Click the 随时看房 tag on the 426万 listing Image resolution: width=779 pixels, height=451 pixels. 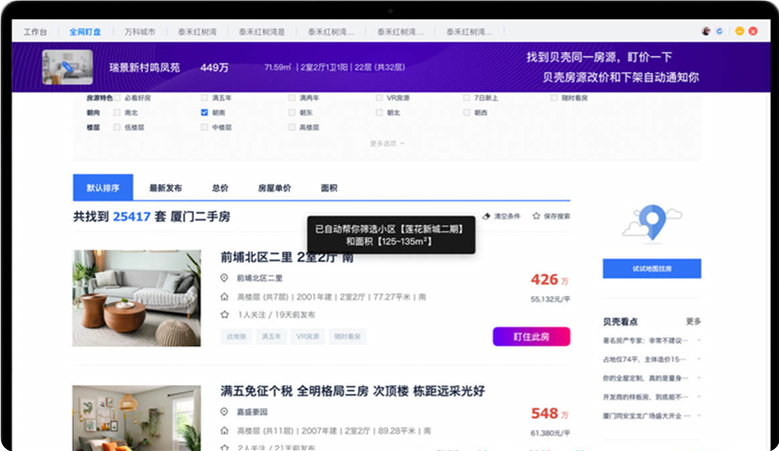pyautogui.click(x=347, y=336)
